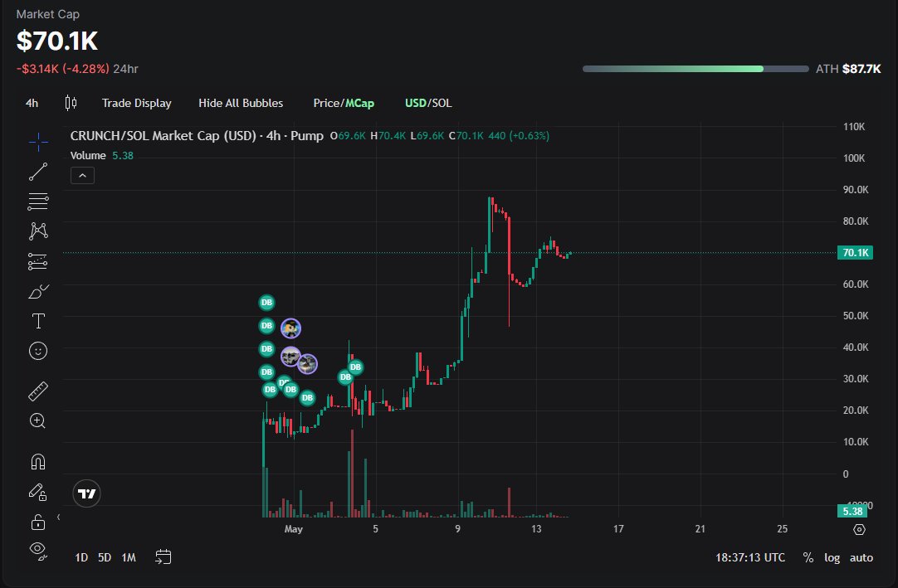This screenshot has width=898, height=588.
Task: Collapse the drawing toolbar side arrow
Action: [58, 517]
